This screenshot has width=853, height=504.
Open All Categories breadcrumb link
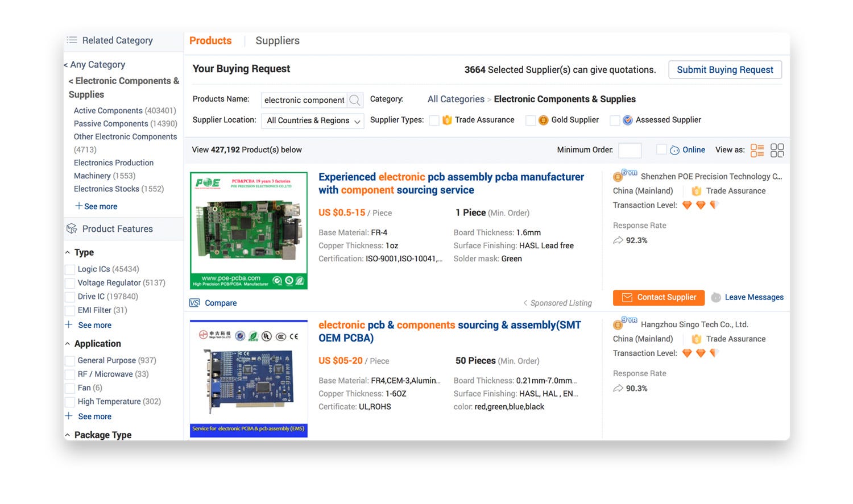point(456,99)
